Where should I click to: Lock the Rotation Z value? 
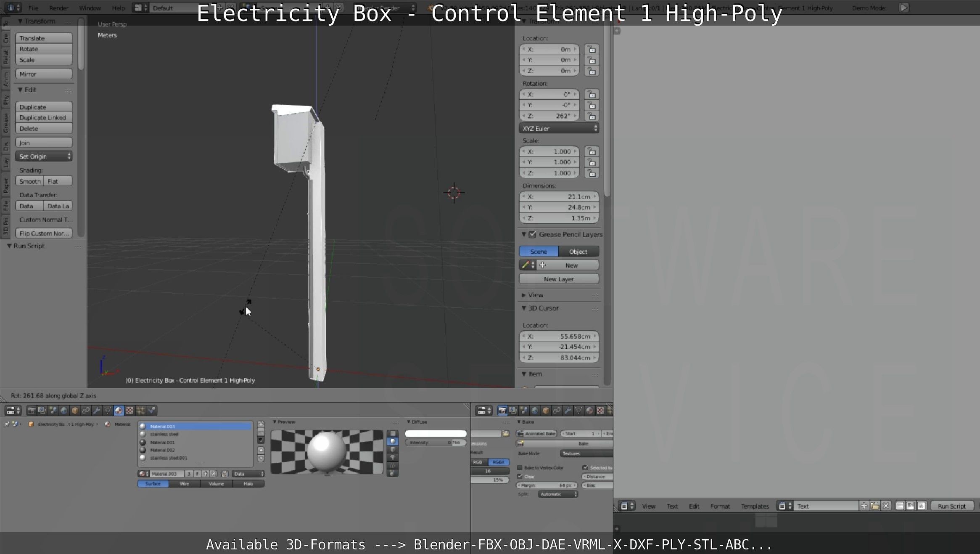point(592,116)
